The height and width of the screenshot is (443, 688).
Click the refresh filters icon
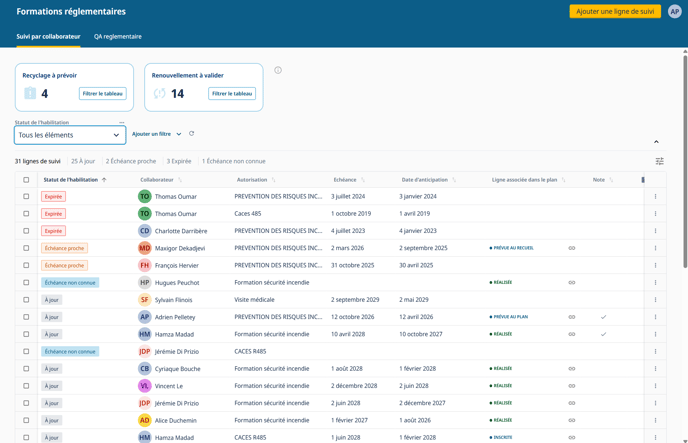(192, 134)
